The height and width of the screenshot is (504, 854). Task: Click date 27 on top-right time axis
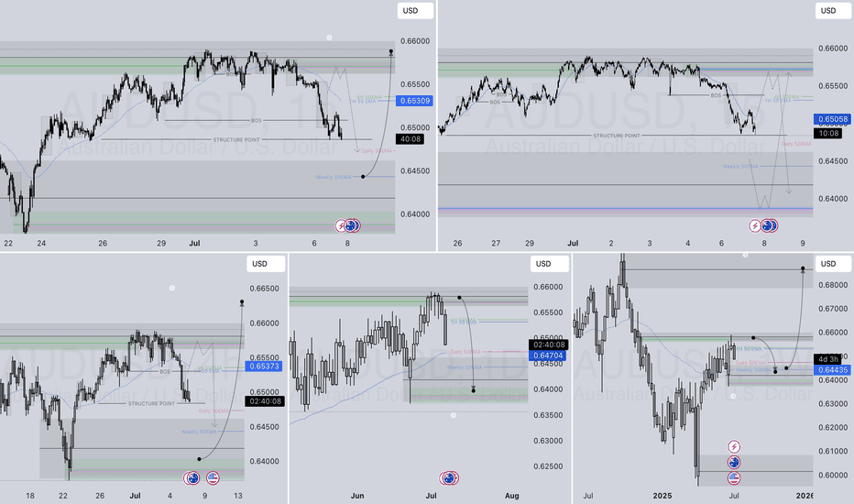496,244
